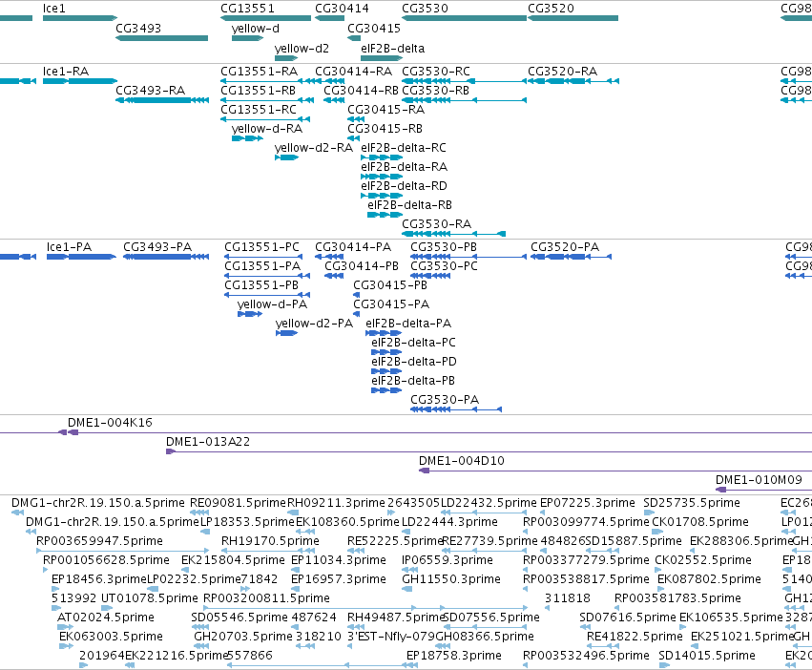
Task: Click the Ice1 gene label
Action: (53, 9)
